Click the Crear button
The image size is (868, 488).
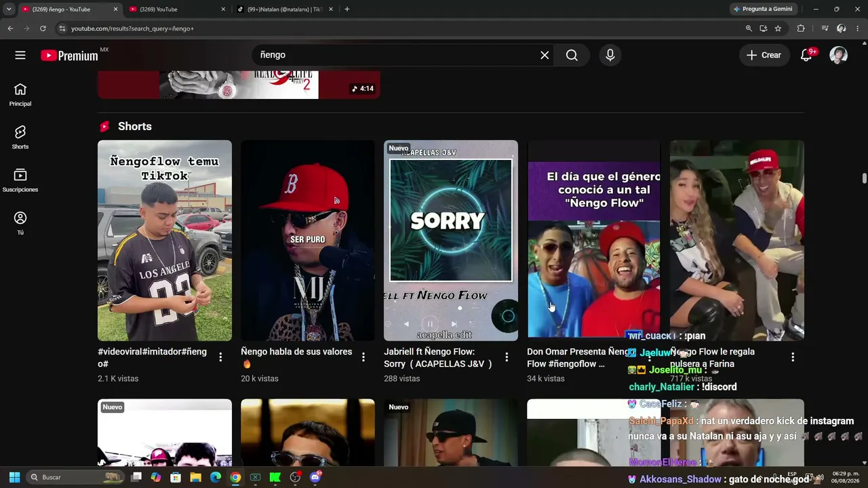764,55
